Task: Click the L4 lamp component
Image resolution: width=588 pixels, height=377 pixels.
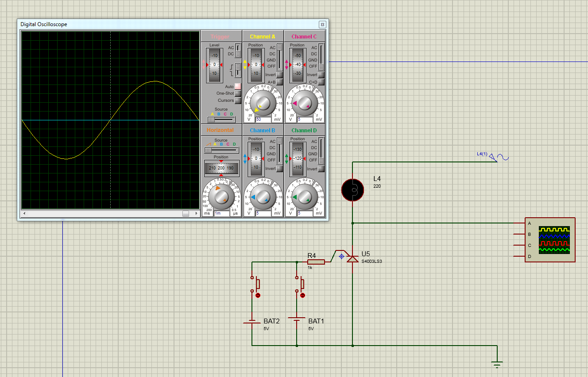Action: tap(352, 190)
